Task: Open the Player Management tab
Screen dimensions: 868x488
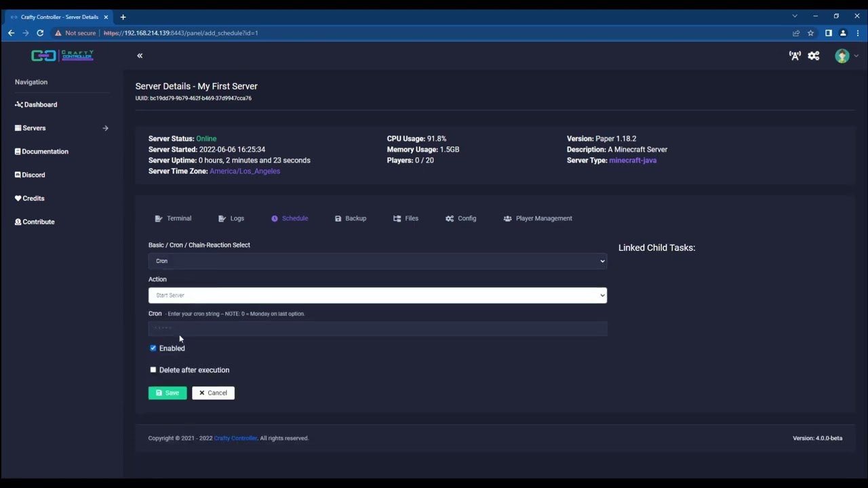Action: coord(538,218)
